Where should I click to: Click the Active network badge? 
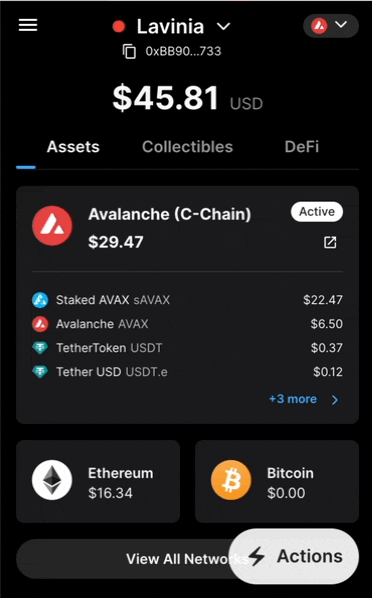pos(317,212)
